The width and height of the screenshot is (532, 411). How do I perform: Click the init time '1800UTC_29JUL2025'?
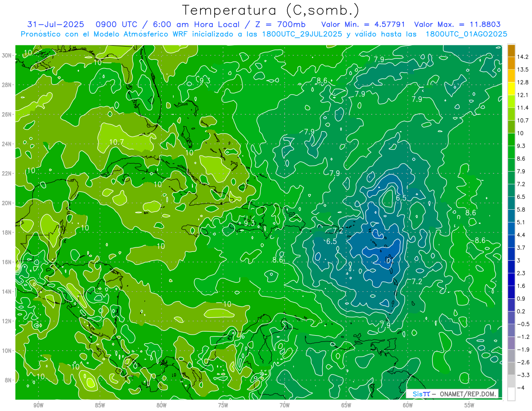point(302,34)
